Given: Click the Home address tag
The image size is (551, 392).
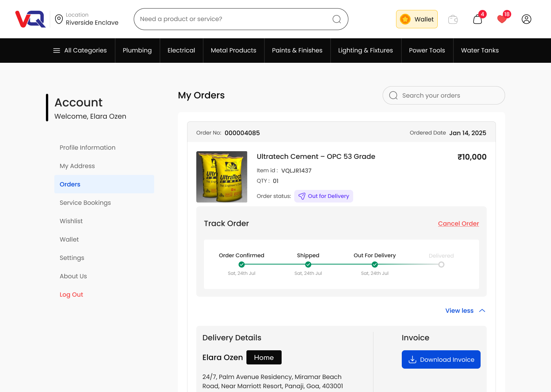Looking at the screenshot, I should 264,357.
